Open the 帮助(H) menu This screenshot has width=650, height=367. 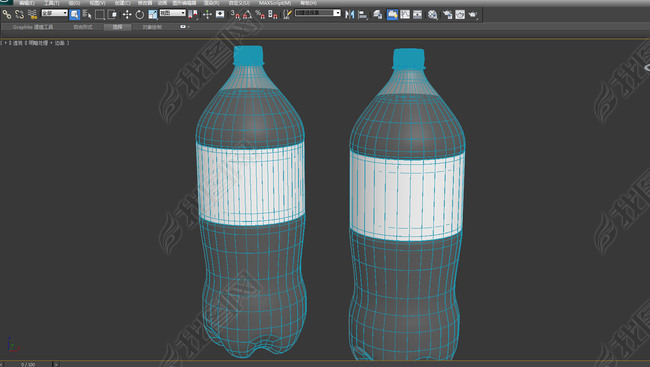[x=308, y=3]
